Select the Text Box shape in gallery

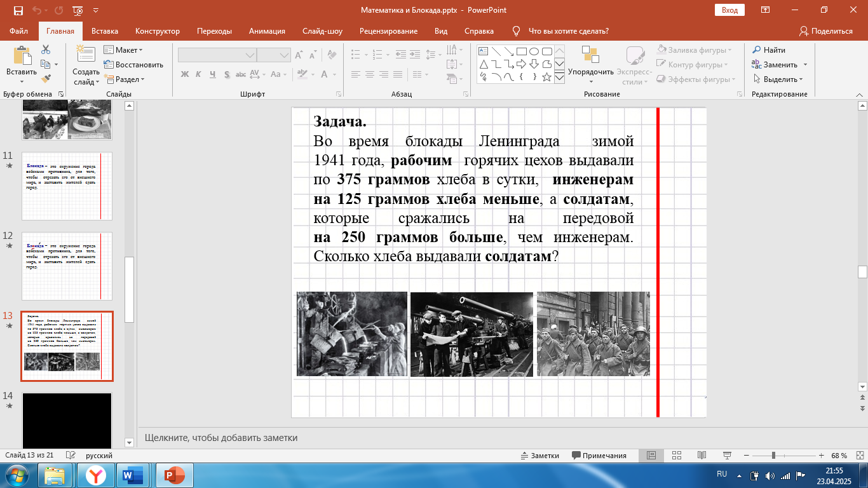(x=483, y=51)
